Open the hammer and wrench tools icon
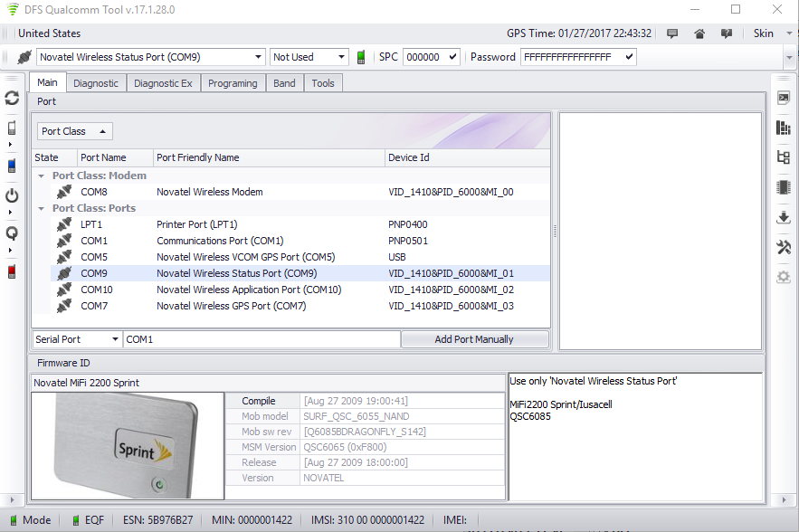Image resolution: width=799 pixels, height=532 pixels. click(784, 247)
